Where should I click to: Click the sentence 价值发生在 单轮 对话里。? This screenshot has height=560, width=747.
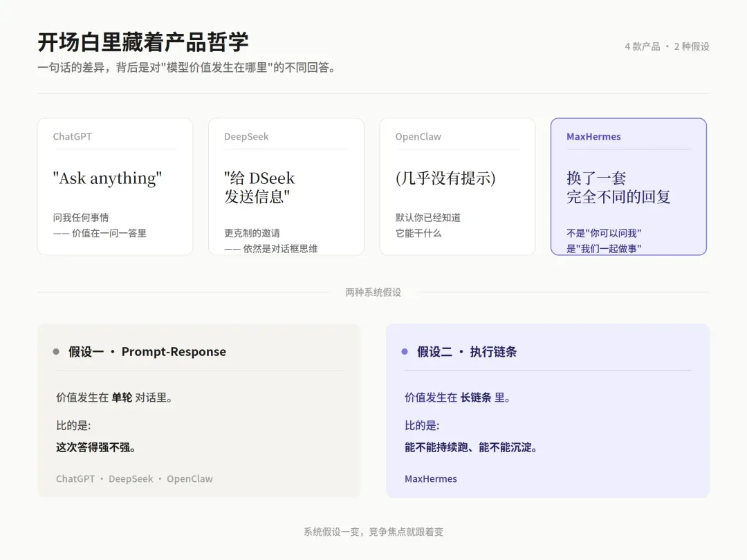(x=115, y=398)
